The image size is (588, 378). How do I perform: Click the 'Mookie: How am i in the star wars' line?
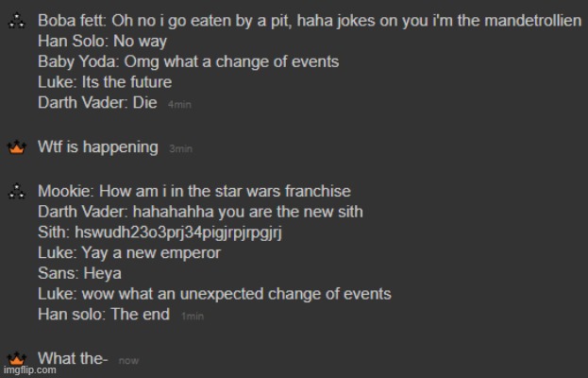click(194, 191)
